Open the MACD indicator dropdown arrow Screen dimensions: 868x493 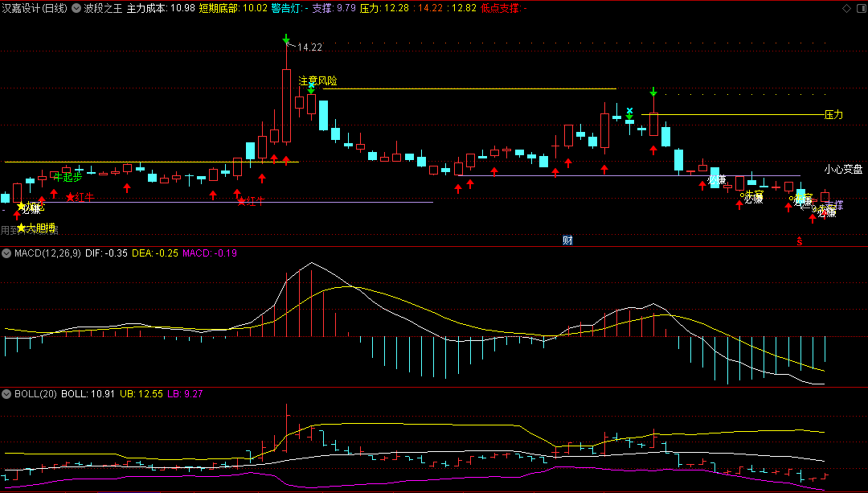pos(6,253)
